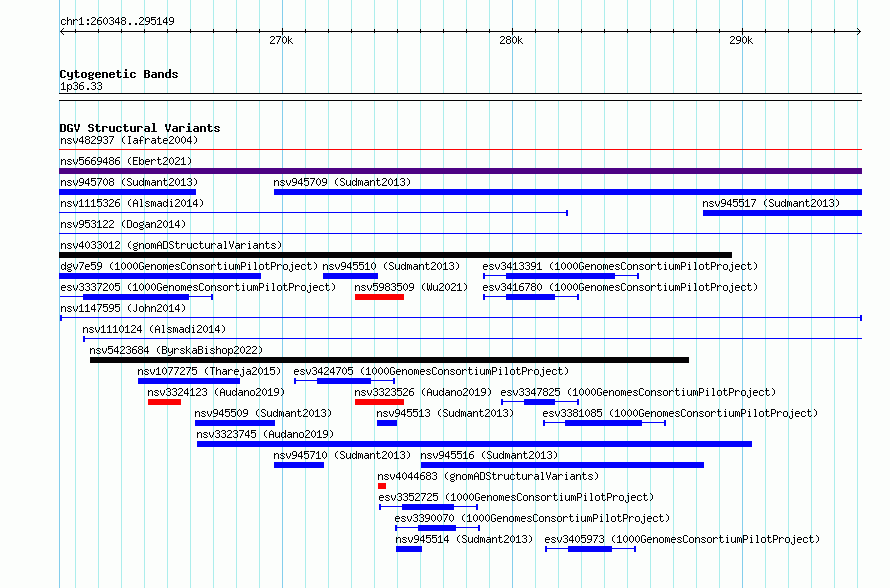Select the Cytogenetic Bands track title

point(119,74)
